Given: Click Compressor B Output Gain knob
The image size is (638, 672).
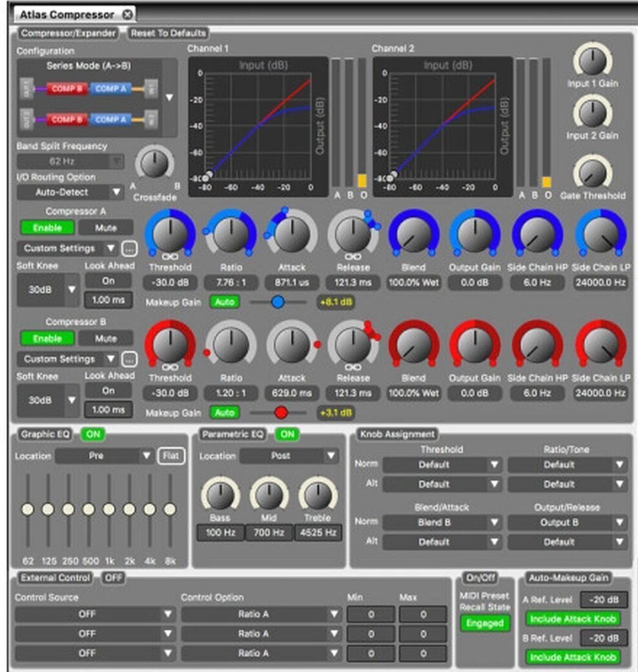Looking at the screenshot, I should pos(475,343).
